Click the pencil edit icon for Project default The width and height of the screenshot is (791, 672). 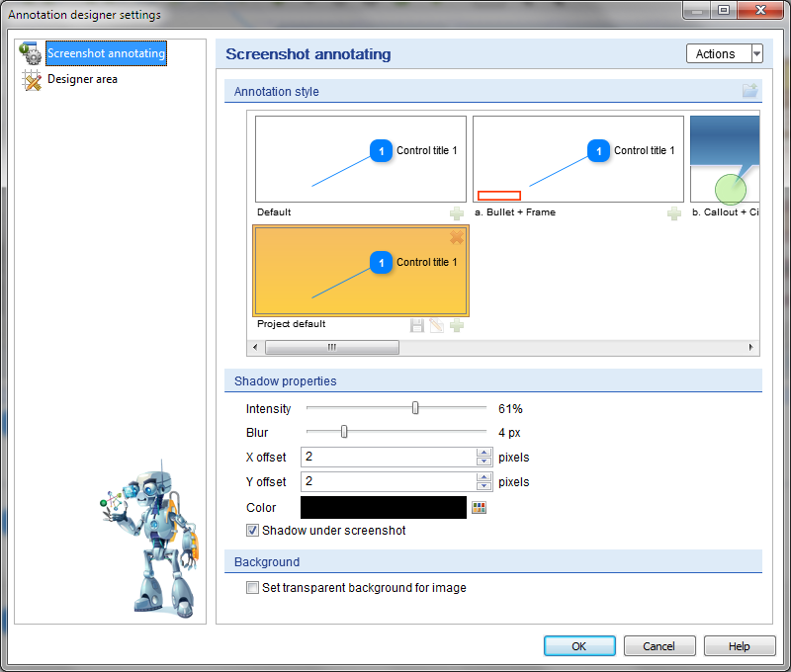pyautogui.click(x=436, y=325)
